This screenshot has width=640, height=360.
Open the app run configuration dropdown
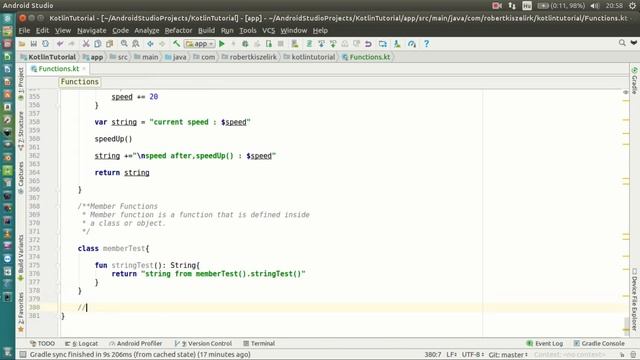point(200,44)
